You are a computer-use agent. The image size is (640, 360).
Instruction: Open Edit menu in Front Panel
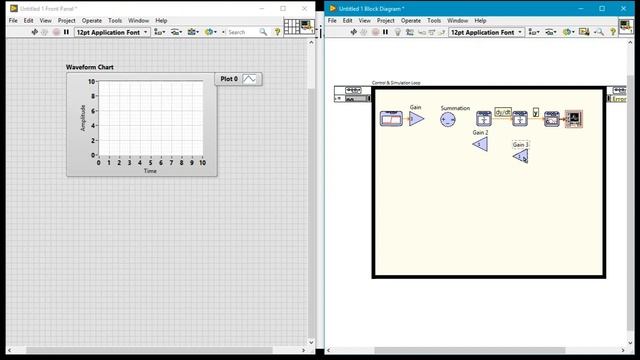click(28, 20)
